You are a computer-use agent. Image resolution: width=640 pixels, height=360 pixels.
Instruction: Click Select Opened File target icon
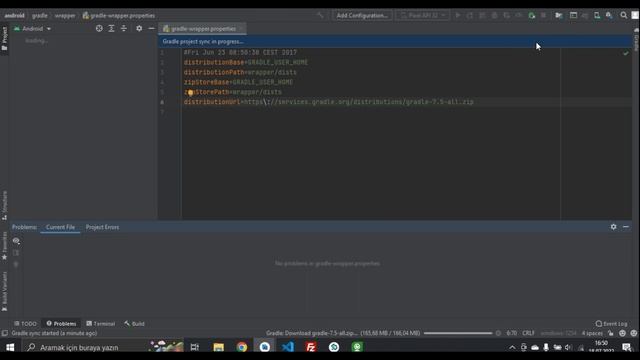pos(99,29)
